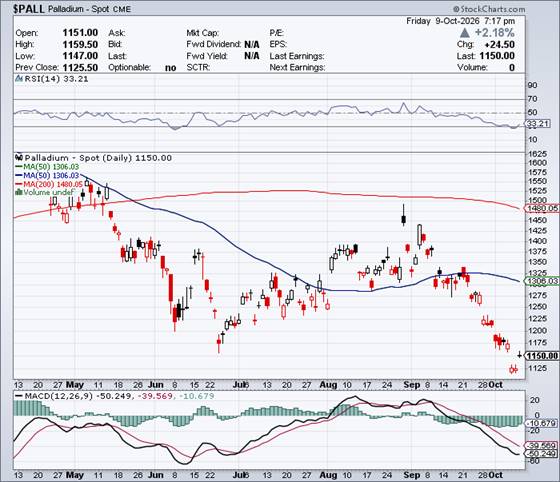
Task: Click the 1480.05 MA(200) price axis tag
Action: tap(543, 208)
